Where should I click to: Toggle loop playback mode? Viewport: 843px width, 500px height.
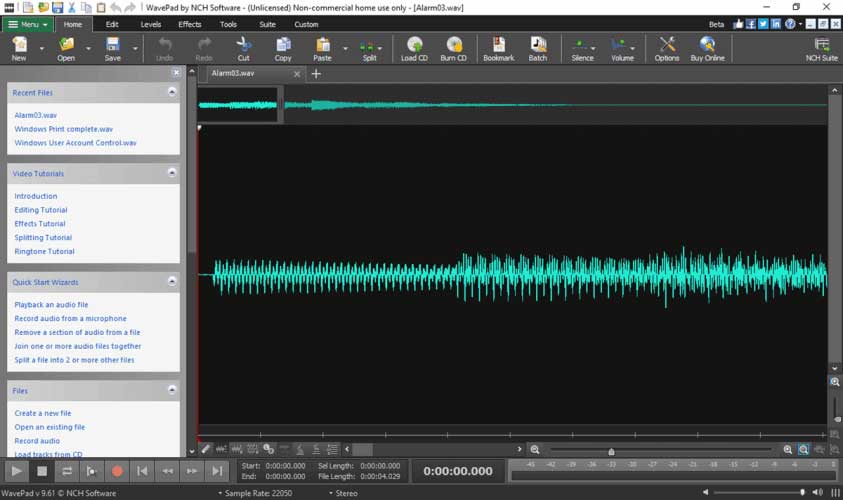point(67,470)
